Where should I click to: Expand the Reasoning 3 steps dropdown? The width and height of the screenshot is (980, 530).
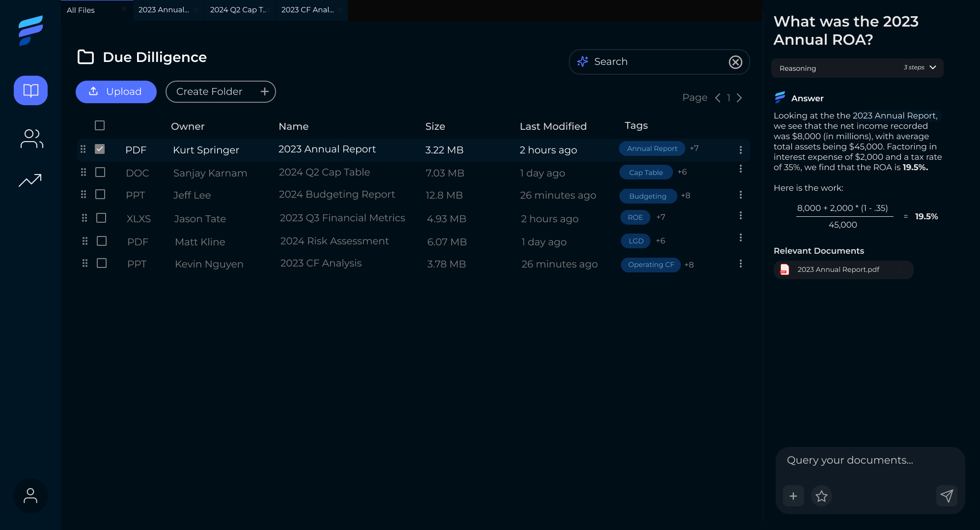(x=857, y=68)
